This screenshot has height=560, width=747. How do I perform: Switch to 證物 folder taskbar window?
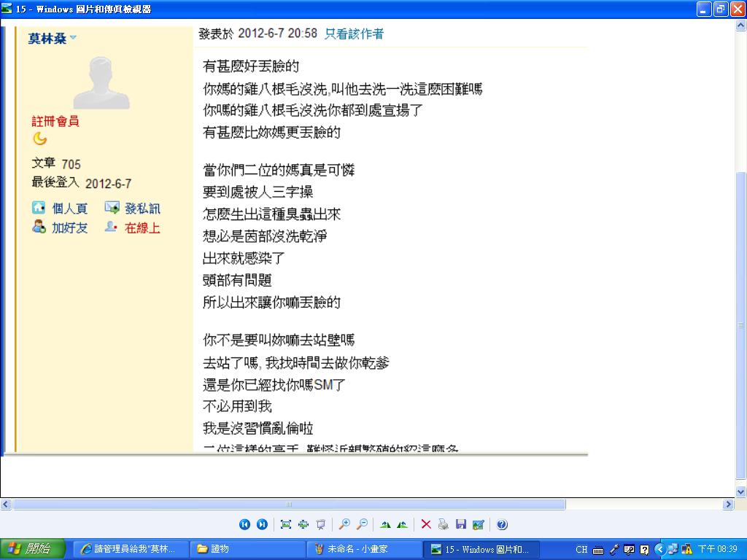248,549
